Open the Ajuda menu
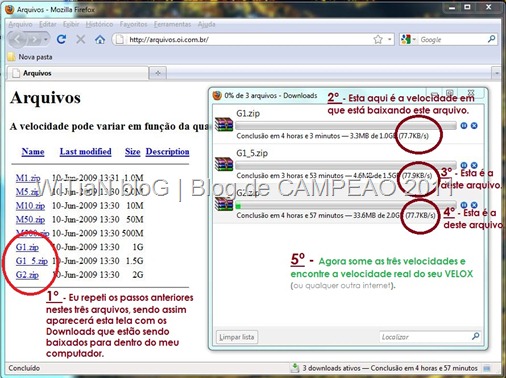Screen dimensions: 506x378 (x=206, y=24)
